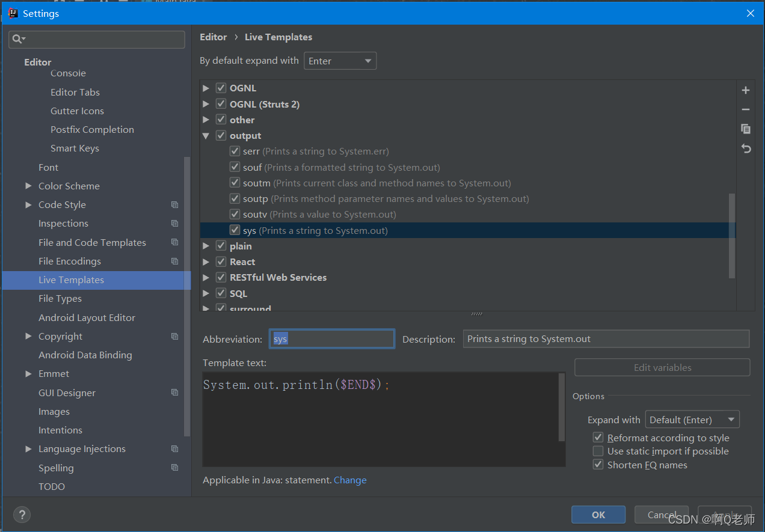Image resolution: width=765 pixels, height=532 pixels.
Task: Click project-level icon beside Copyright
Action: [x=174, y=336]
